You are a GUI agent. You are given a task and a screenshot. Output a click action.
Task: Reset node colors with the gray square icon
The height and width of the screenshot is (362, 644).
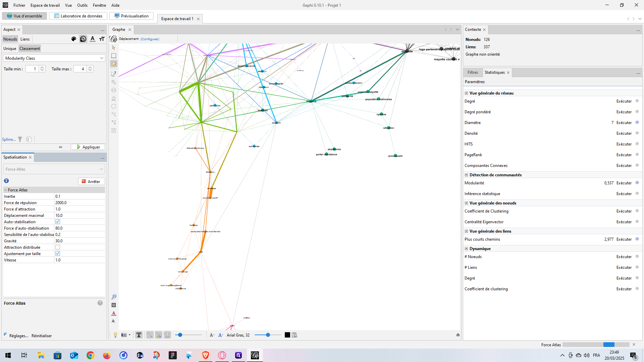point(114,305)
